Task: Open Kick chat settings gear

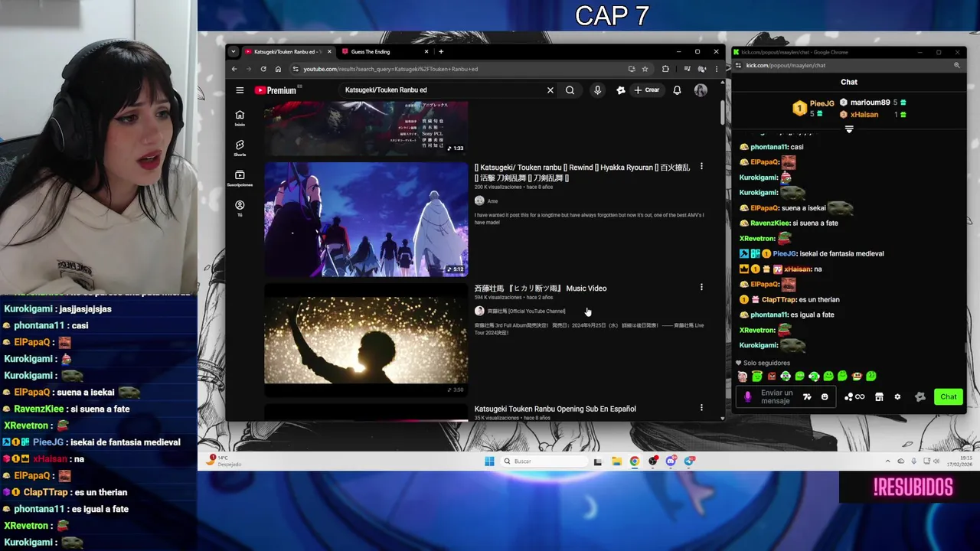Action: (x=897, y=397)
